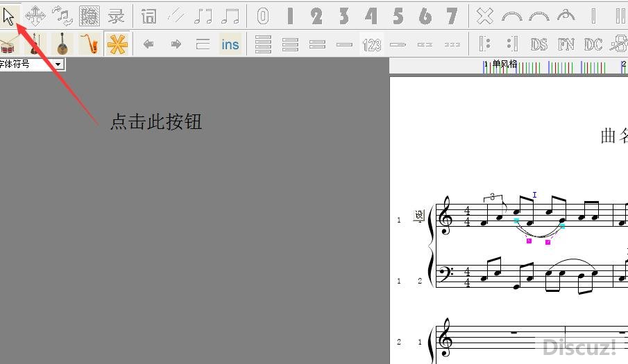Click the four-way move arrows tool
The height and width of the screenshot is (364, 628).
coord(35,15)
